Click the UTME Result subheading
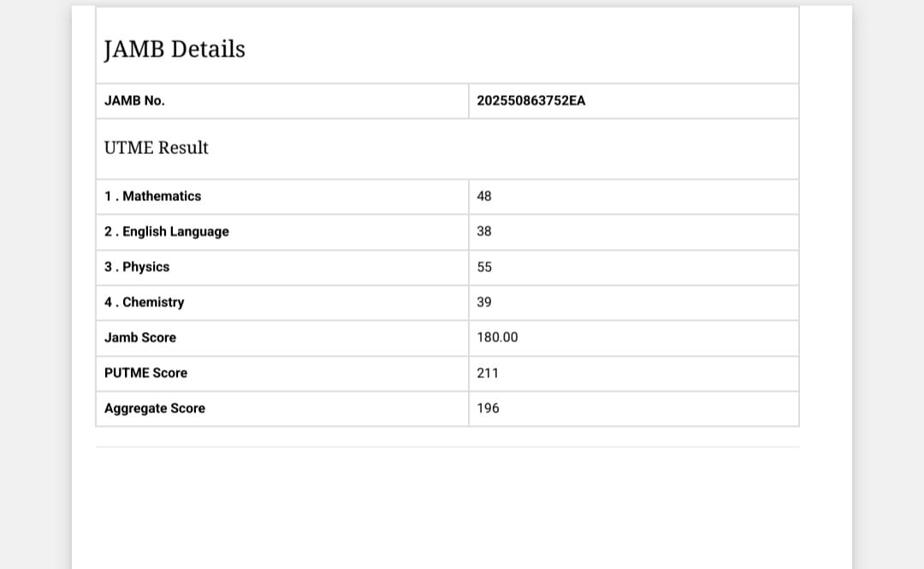Image resolution: width=924 pixels, height=569 pixels. (157, 148)
